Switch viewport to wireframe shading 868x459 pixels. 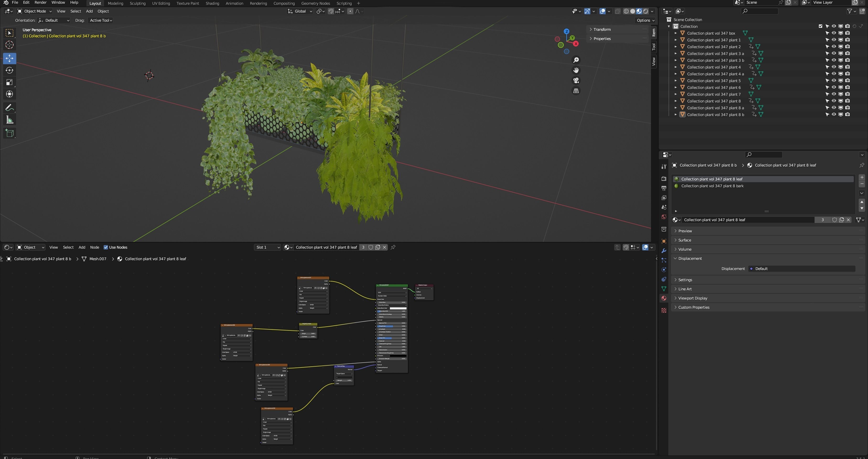pos(626,11)
